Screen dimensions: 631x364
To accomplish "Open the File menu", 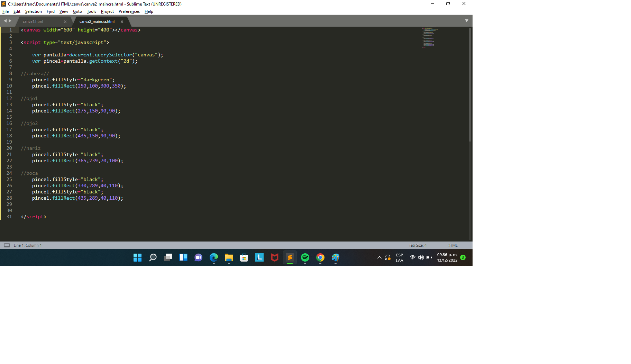I will click(x=6, y=11).
